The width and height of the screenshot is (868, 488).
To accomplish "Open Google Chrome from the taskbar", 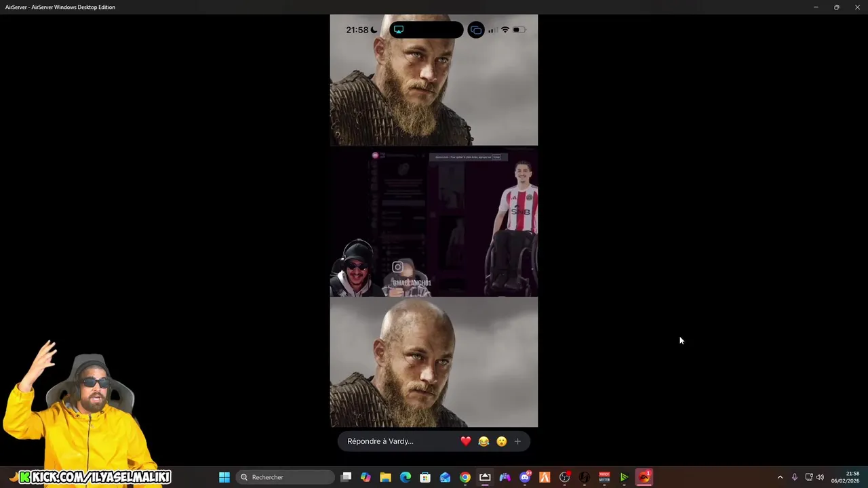I will click(x=465, y=477).
